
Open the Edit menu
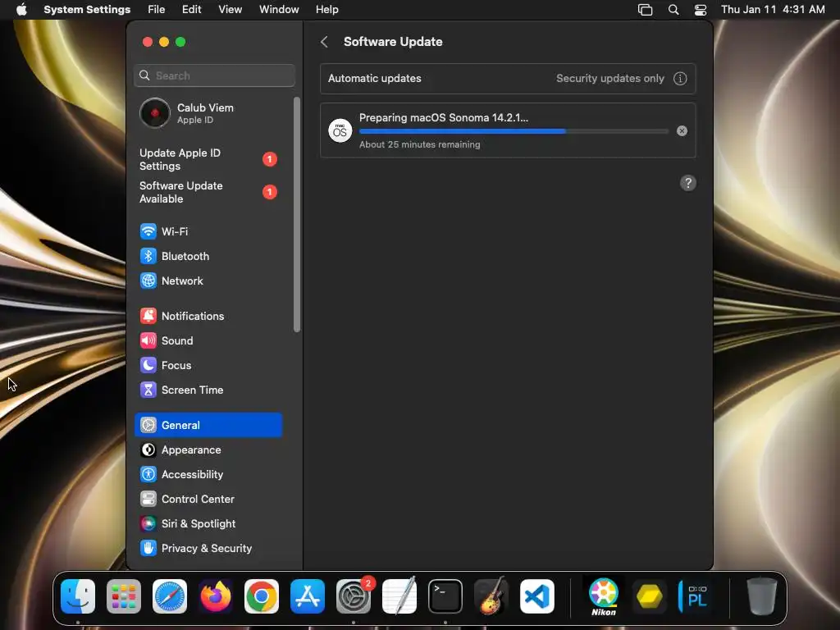click(192, 9)
